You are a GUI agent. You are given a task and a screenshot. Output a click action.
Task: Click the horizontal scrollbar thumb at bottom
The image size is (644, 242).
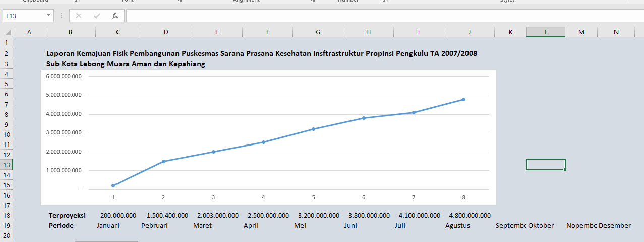pos(106,241)
